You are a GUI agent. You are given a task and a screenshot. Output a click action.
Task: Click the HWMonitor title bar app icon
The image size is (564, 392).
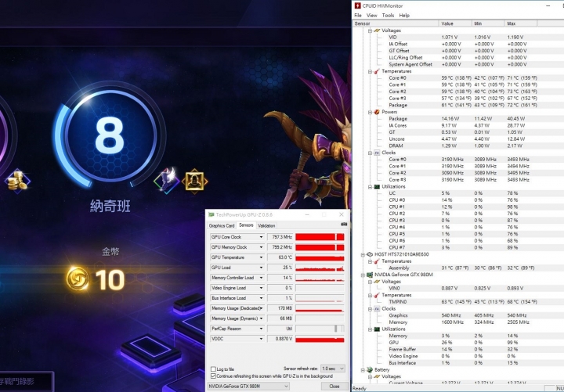tap(357, 5)
